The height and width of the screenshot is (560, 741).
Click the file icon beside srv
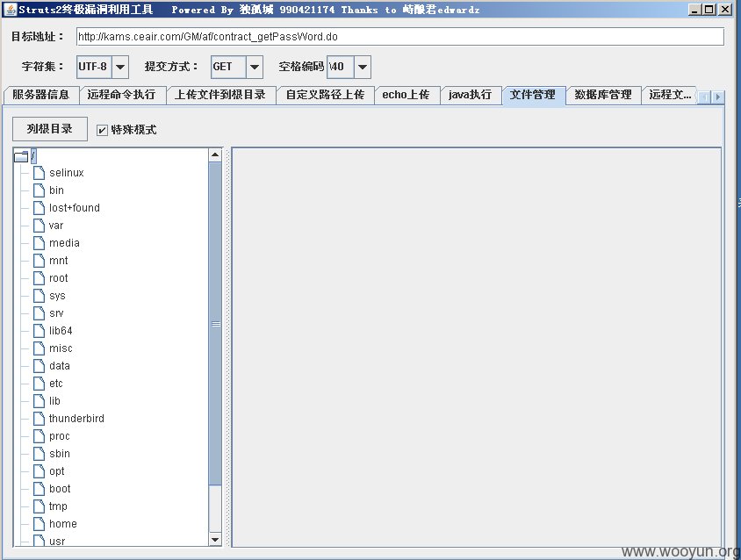coord(40,313)
